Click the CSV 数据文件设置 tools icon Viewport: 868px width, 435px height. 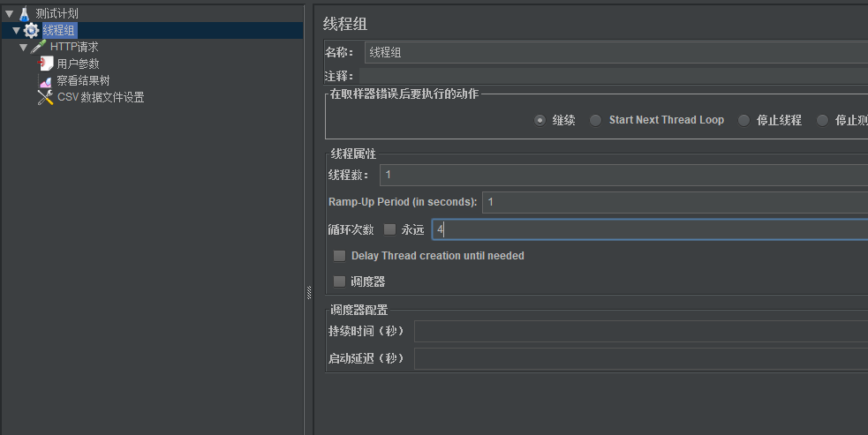point(45,97)
